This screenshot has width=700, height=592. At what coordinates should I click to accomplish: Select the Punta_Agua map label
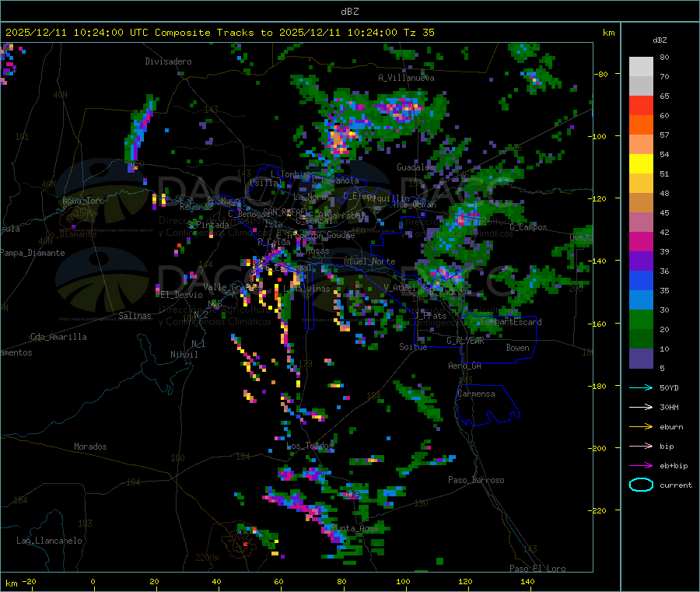tap(355, 528)
